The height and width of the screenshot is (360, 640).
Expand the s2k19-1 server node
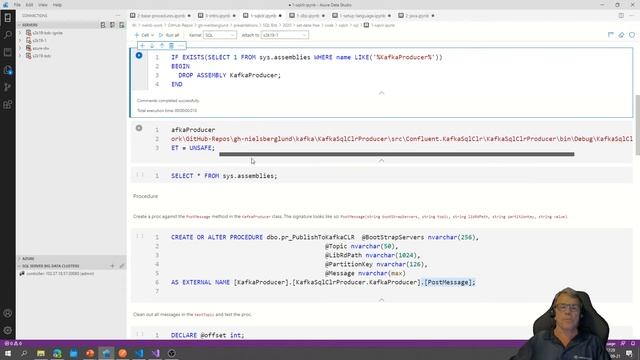click(20, 40)
